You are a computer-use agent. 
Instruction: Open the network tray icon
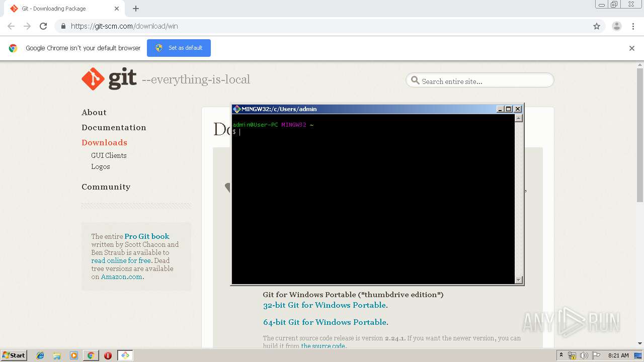click(572, 355)
